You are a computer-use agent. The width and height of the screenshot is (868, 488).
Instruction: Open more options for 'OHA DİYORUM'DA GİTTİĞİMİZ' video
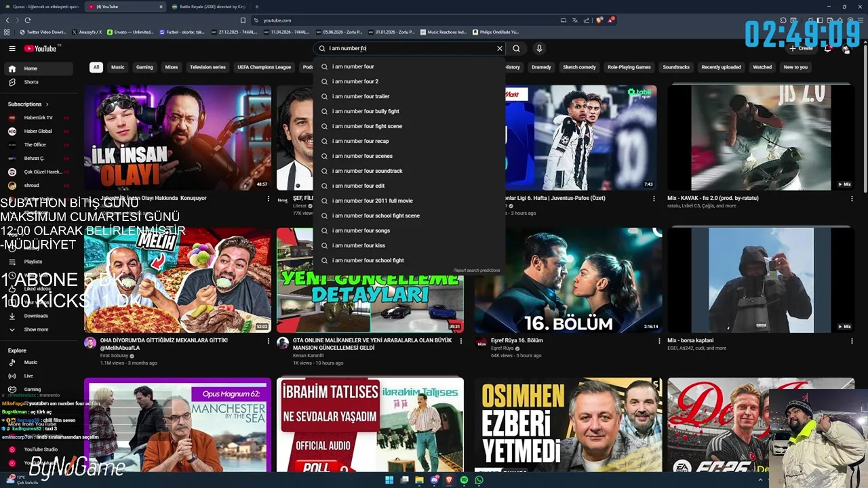point(269,341)
